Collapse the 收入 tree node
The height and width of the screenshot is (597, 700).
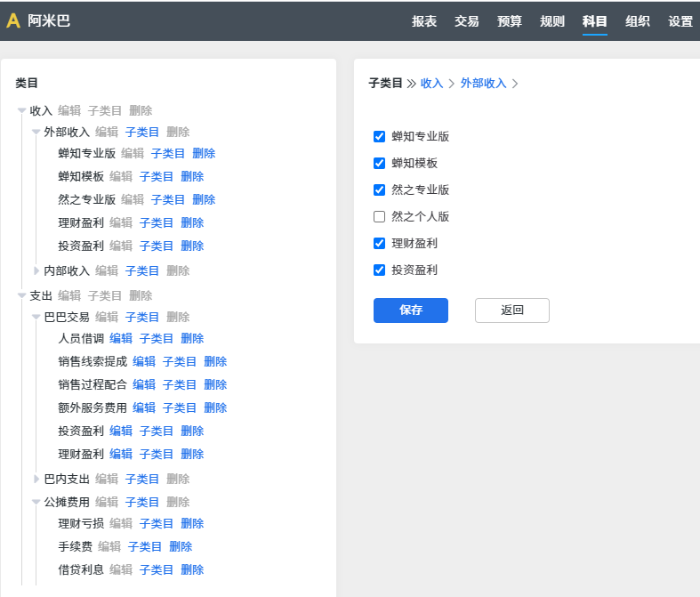pyautogui.click(x=21, y=110)
